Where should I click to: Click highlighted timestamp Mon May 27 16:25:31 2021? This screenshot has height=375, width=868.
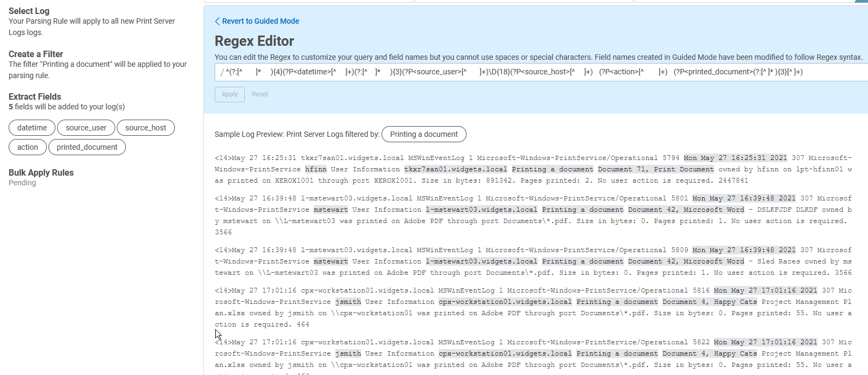(x=735, y=158)
